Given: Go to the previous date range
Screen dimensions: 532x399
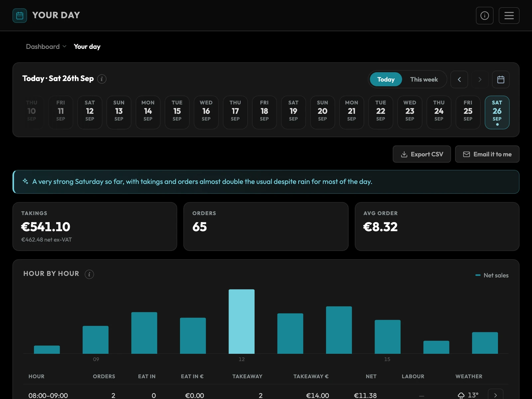Looking at the screenshot, I should [459, 79].
